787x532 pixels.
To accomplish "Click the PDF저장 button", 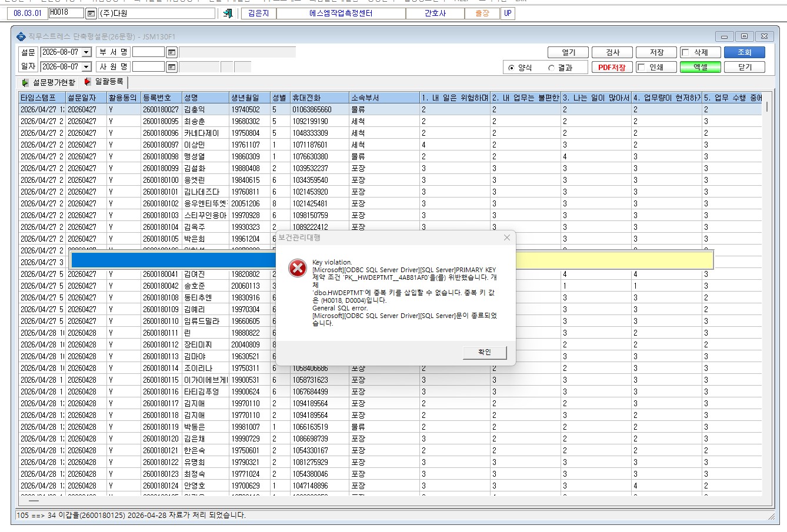I will [x=612, y=67].
